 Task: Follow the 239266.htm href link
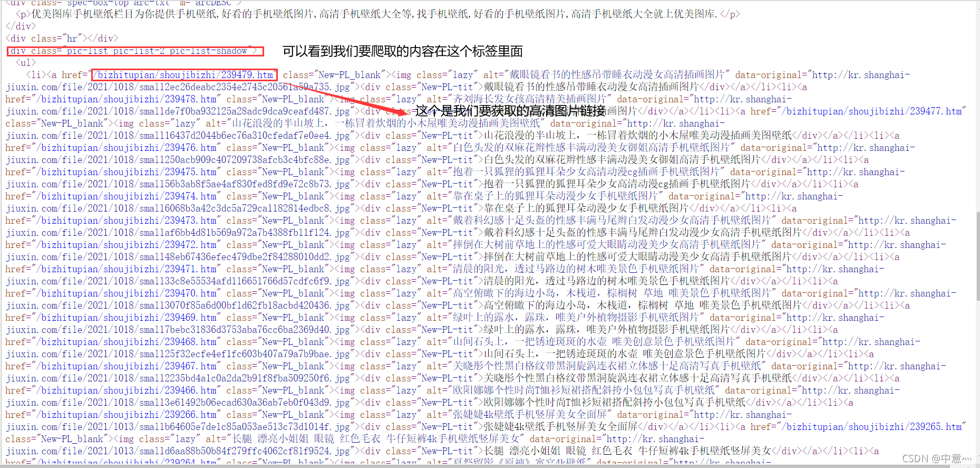click(127, 415)
